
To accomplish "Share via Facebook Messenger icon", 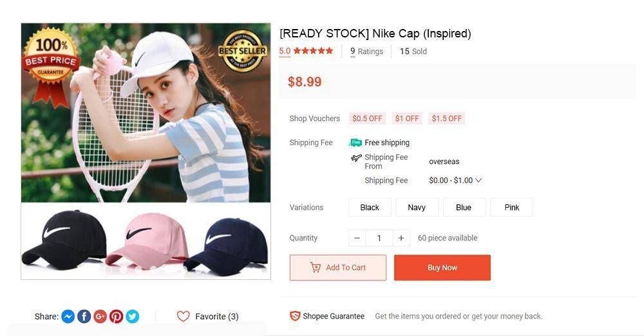I will click(68, 316).
